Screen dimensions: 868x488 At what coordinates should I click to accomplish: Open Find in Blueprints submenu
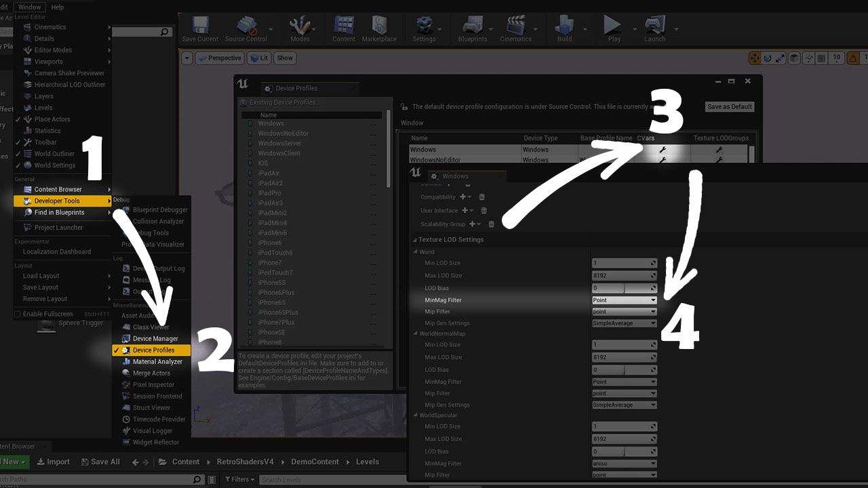(64, 213)
